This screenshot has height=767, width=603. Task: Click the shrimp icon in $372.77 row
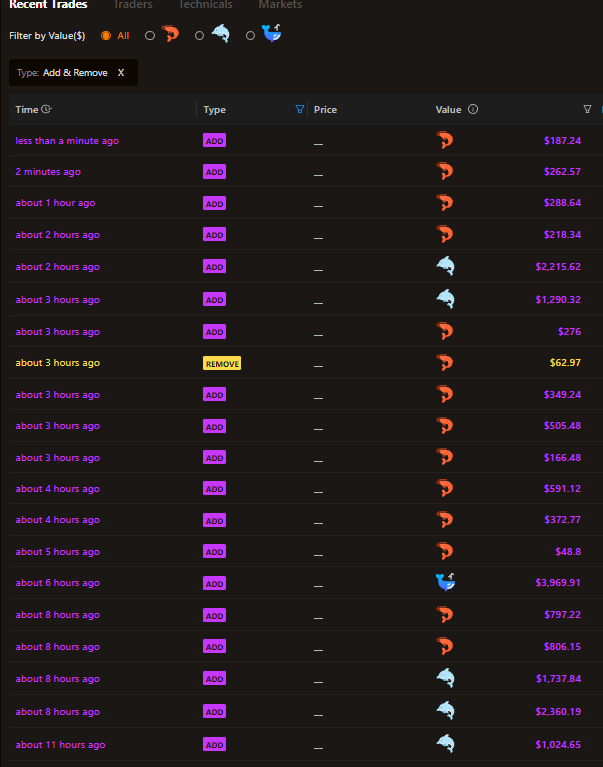click(445, 519)
